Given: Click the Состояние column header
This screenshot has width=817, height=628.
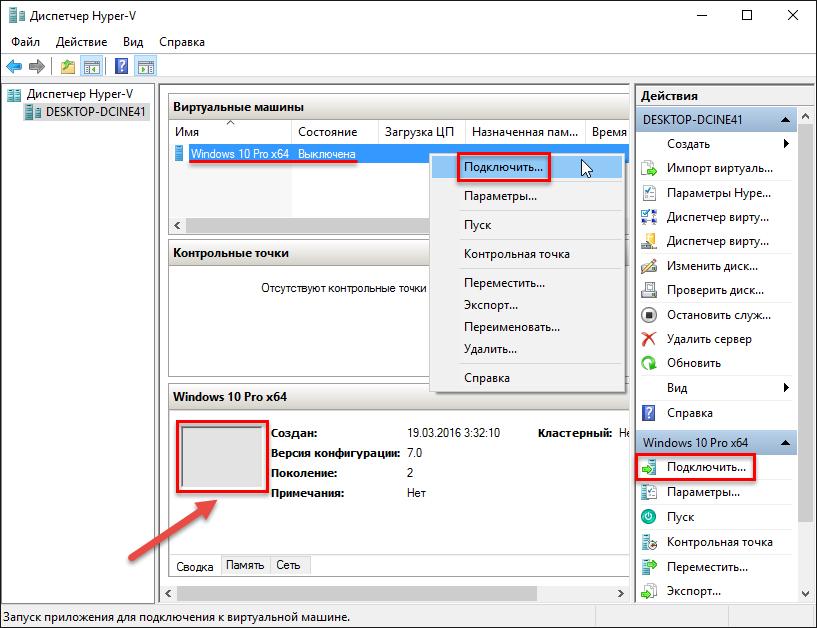Looking at the screenshot, I should click(x=335, y=132).
